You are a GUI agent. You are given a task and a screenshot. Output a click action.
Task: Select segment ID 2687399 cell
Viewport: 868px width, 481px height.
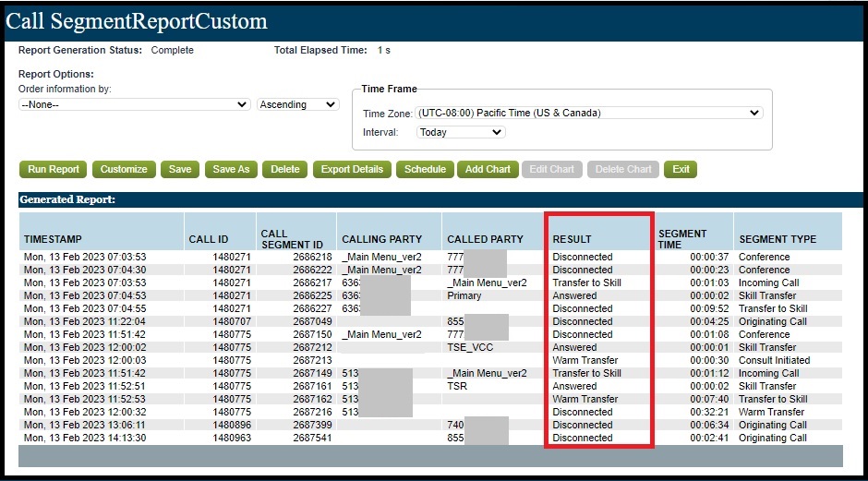[x=312, y=425]
